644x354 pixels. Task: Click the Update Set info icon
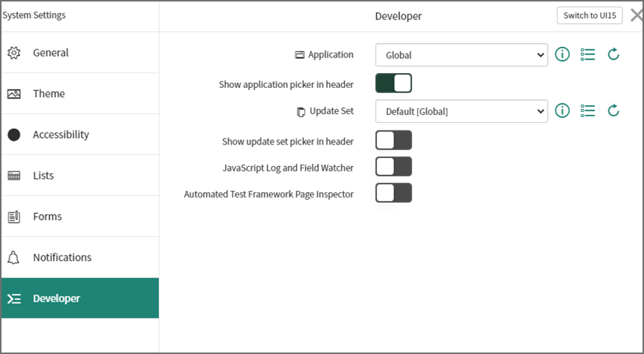coord(563,111)
